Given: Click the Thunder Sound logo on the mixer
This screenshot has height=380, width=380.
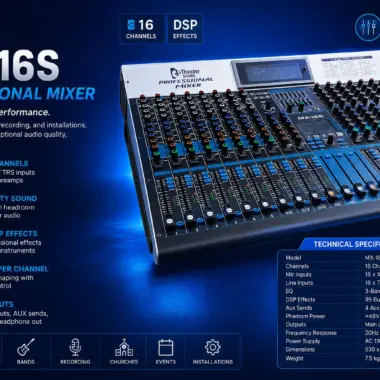Looking at the screenshot, I should point(185,73).
